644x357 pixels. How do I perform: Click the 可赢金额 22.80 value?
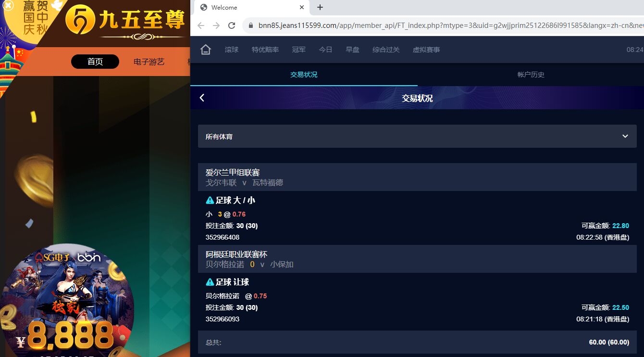pos(620,226)
